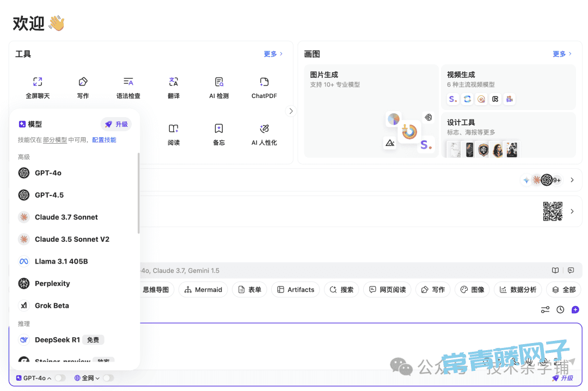Open the 写作 tool in the 工具 grid
588x391 pixels.
pyautogui.click(x=83, y=88)
